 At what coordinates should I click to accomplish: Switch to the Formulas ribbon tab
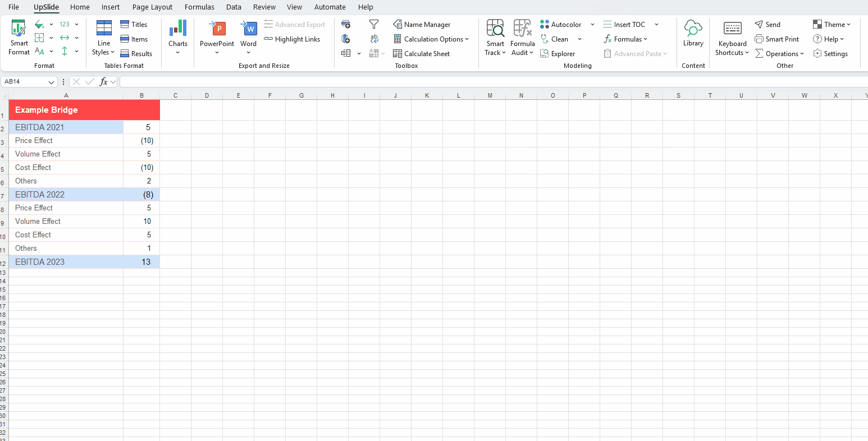[199, 7]
